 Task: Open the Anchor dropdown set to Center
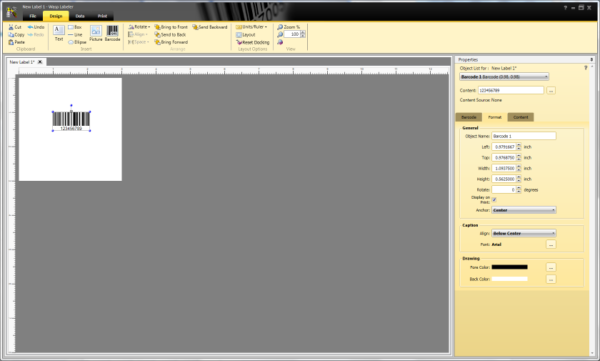click(x=523, y=210)
